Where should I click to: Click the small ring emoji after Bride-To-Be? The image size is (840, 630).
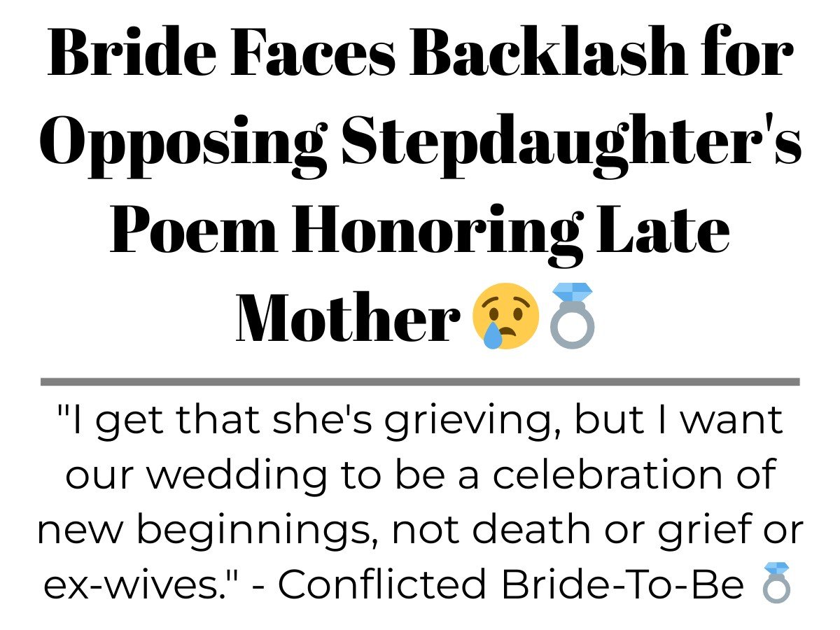[776, 582]
